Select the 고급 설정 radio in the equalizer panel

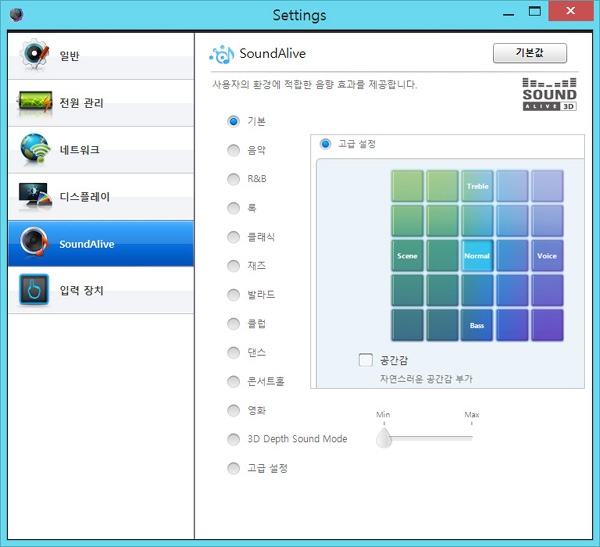coord(325,144)
